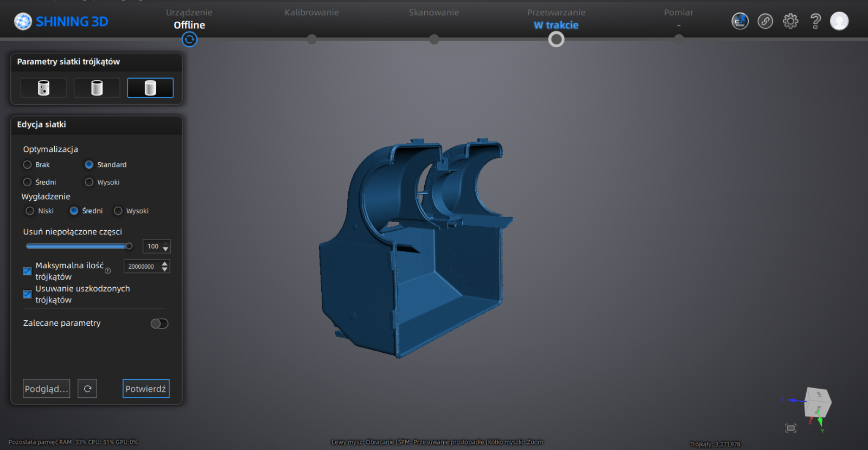
Task: Enable the 'Zalecane parametry' toggle switch
Action: (x=159, y=324)
